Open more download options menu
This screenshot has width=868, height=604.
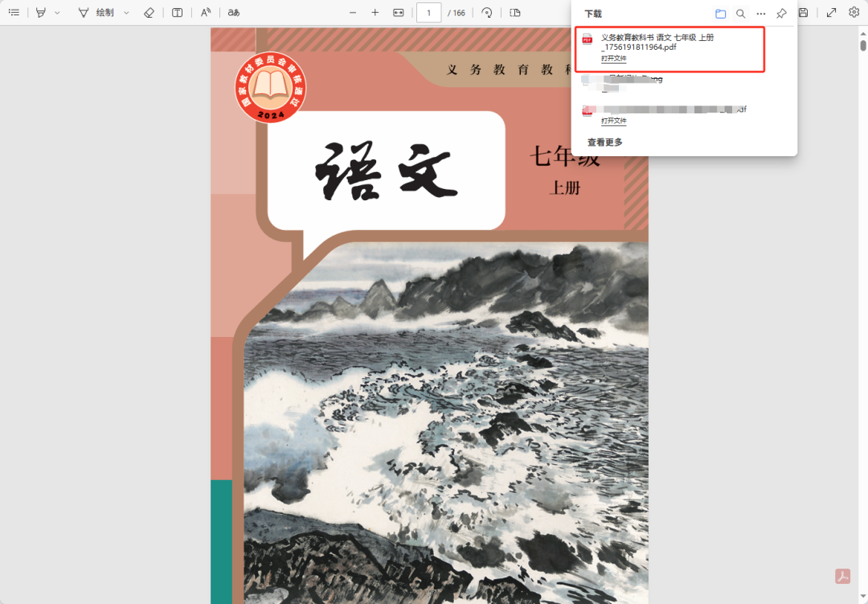click(761, 13)
